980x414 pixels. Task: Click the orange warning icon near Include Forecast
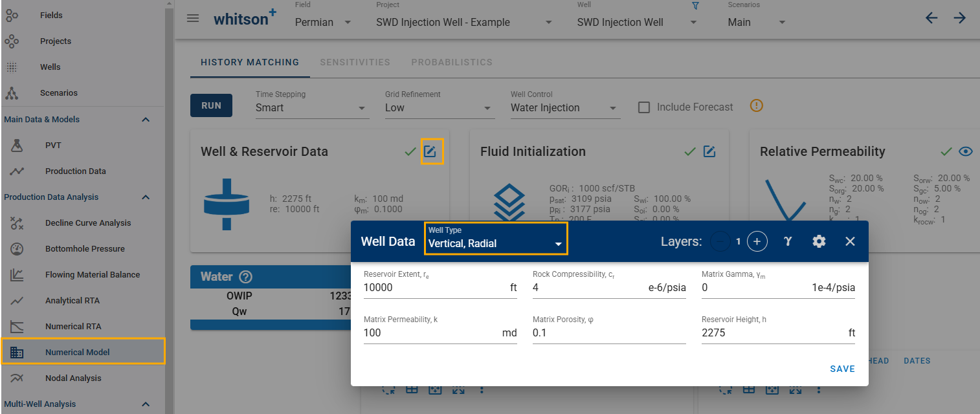coord(757,105)
